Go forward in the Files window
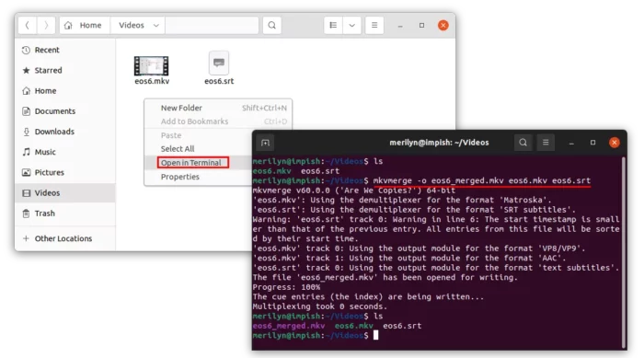The image size is (644, 358). click(46, 26)
